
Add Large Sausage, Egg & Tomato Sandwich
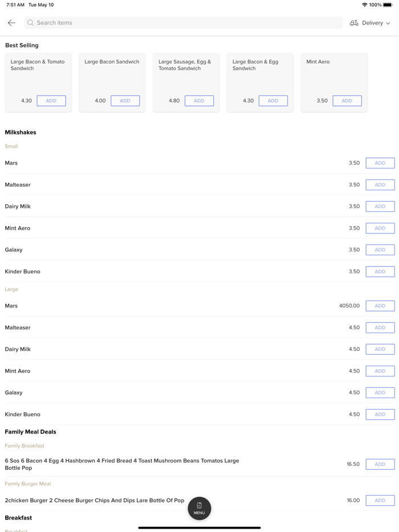pyautogui.click(x=199, y=101)
